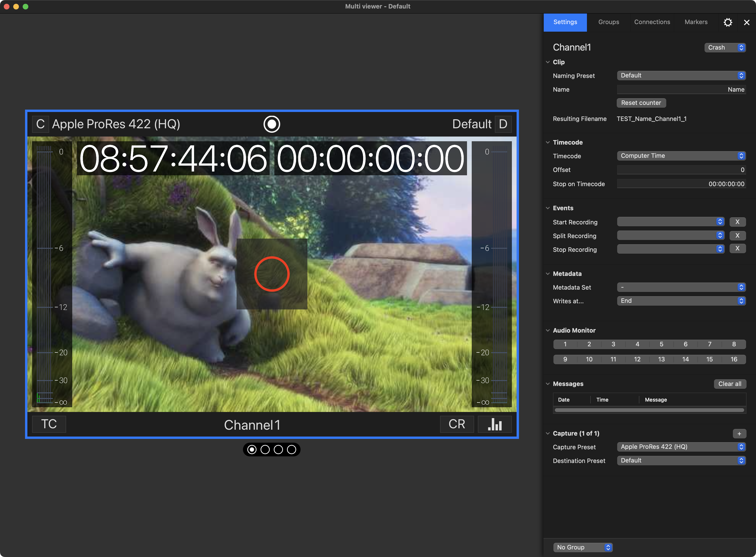Open the Writes at dropdown

tap(681, 301)
